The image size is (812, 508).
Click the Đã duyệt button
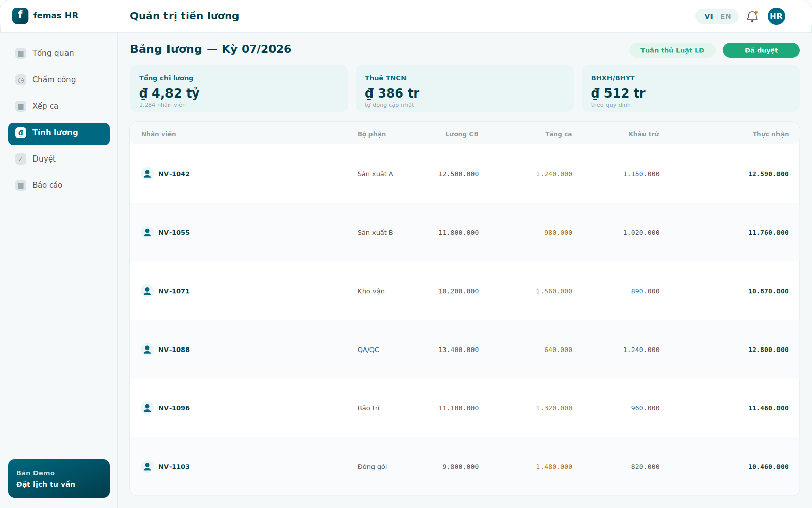pos(761,50)
